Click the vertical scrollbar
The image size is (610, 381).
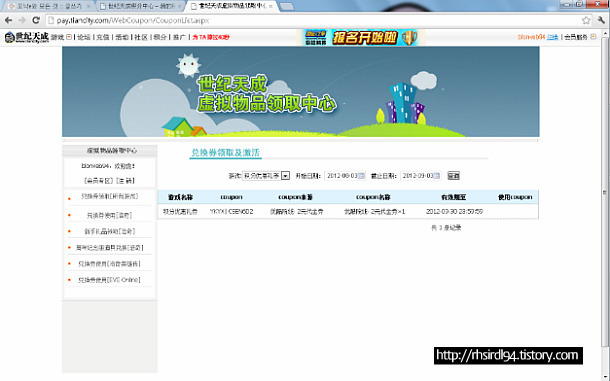coord(605,193)
